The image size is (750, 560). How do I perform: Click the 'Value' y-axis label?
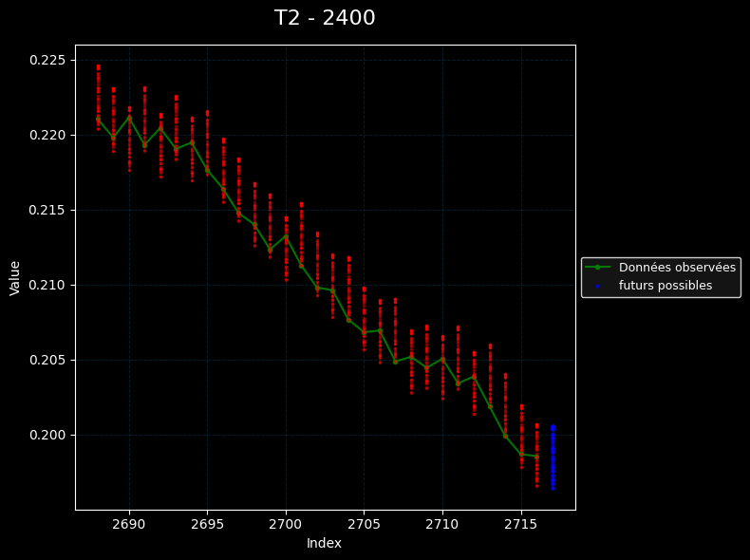15,277
